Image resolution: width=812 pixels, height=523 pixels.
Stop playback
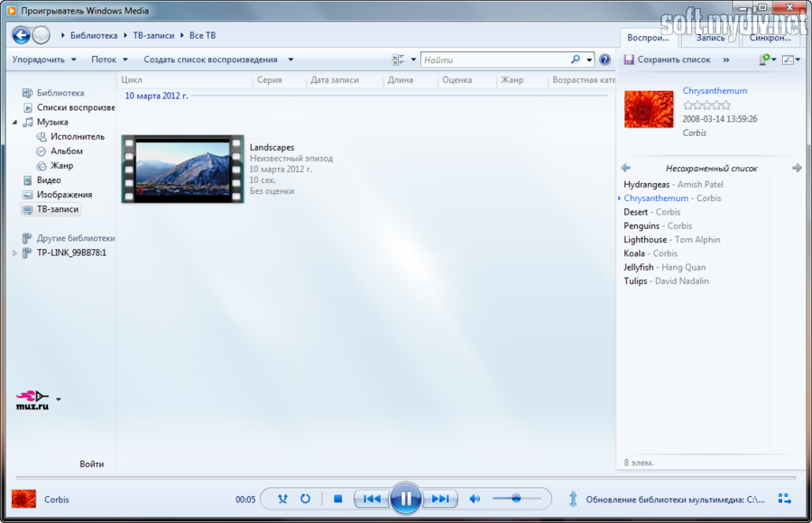(x=338, y=499)
